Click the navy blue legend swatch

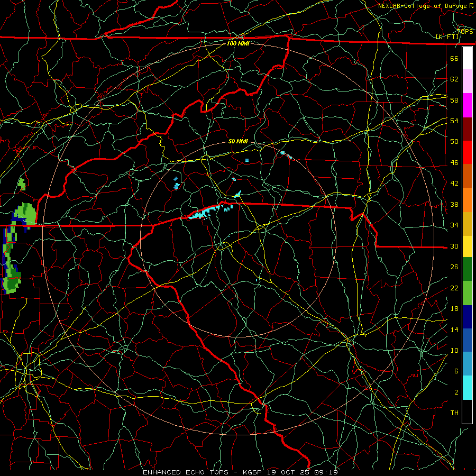tap(467, 317)
